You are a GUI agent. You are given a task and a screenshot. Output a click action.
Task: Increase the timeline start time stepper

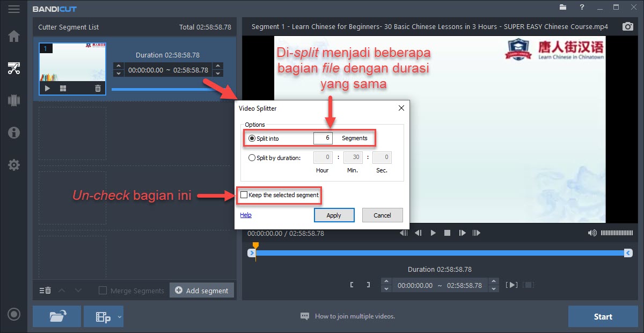386,281
